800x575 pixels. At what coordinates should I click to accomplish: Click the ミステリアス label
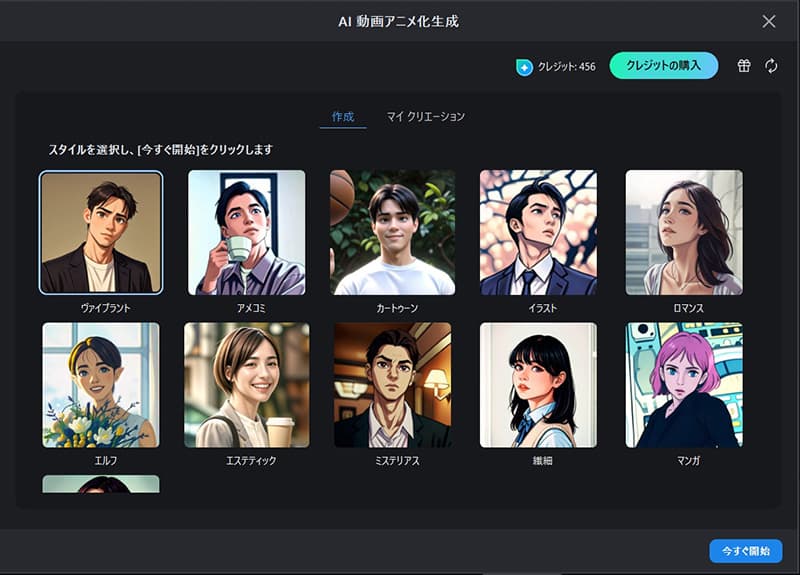click(x=397, y=461)
